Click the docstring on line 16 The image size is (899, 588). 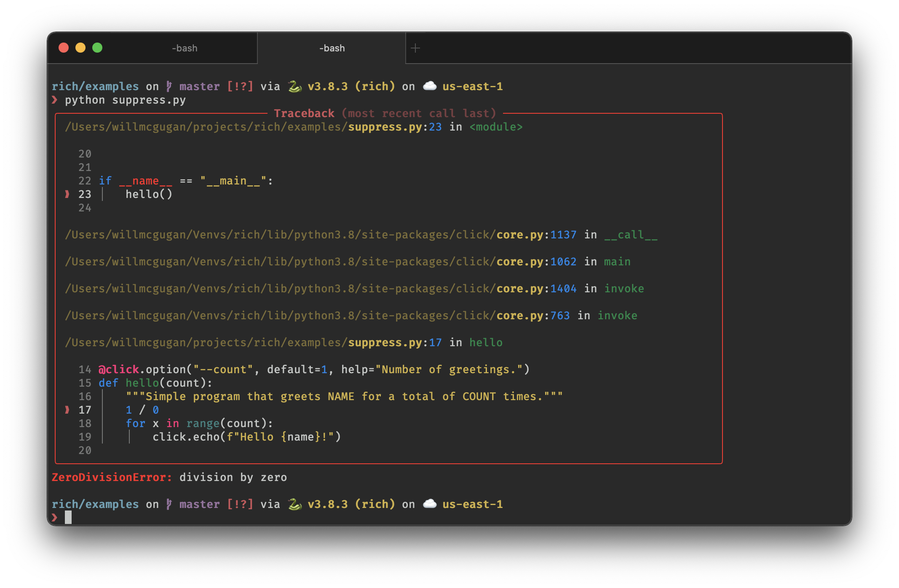[344, 397]
